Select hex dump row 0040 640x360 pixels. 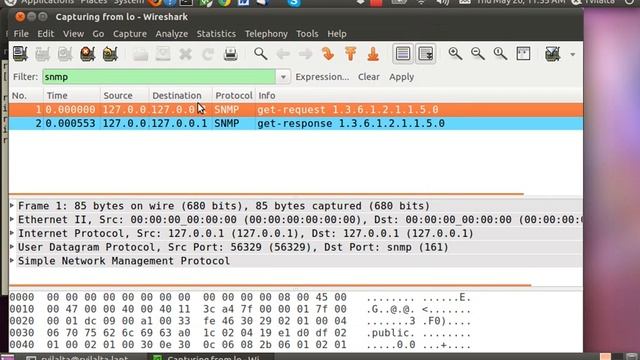click(240, 344)
